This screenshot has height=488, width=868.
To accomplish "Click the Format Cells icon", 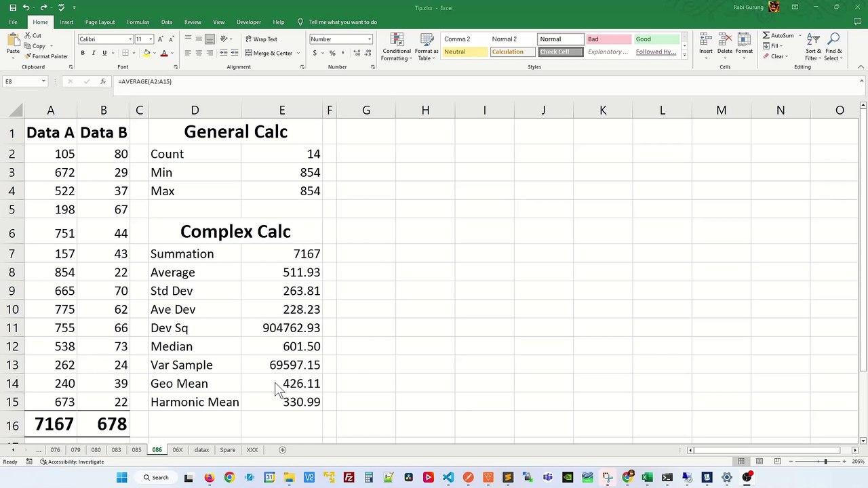I will click(744, 40).
